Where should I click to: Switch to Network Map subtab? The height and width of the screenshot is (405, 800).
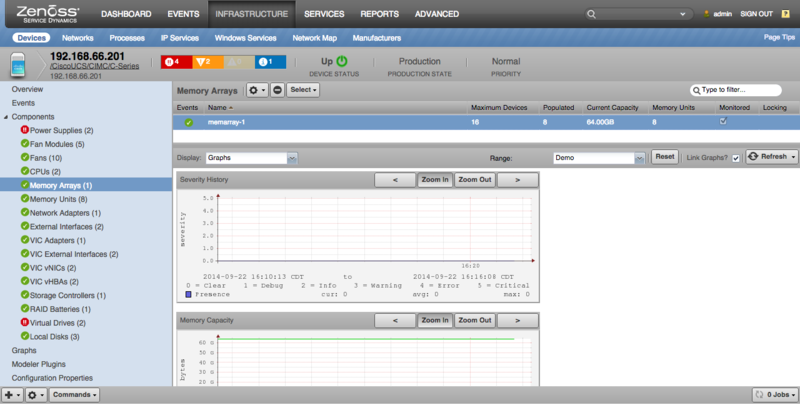pos(314,38)
